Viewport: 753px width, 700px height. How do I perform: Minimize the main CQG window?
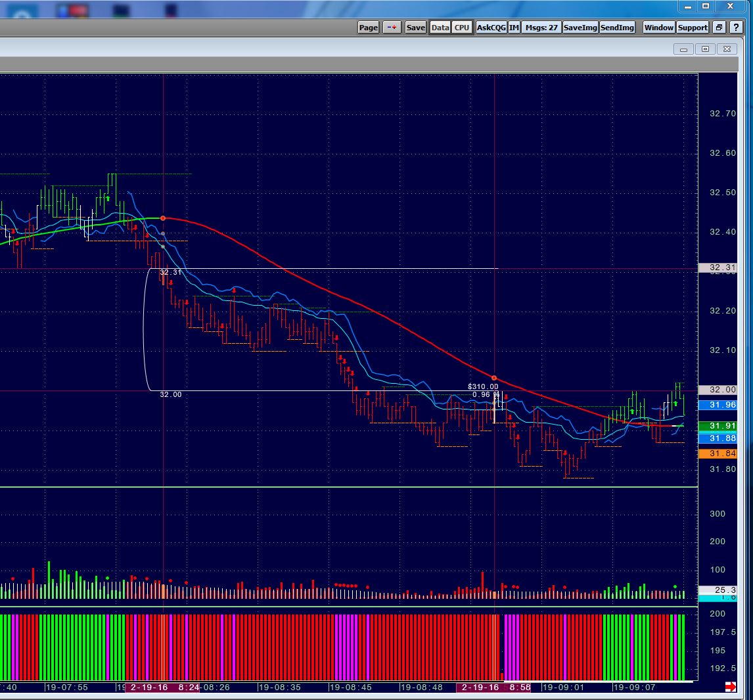688,7
